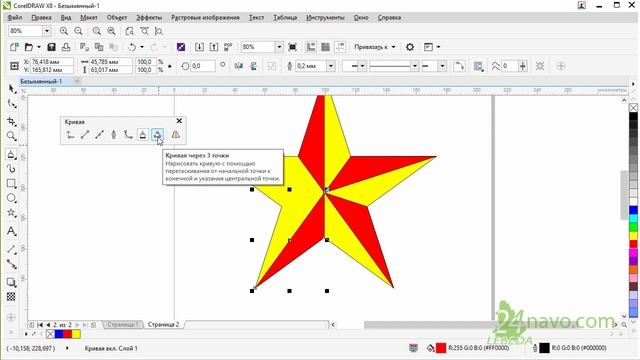Click the Import icon
The width and height of the screenshot is (640, 360).
click(x=199, y=47)
